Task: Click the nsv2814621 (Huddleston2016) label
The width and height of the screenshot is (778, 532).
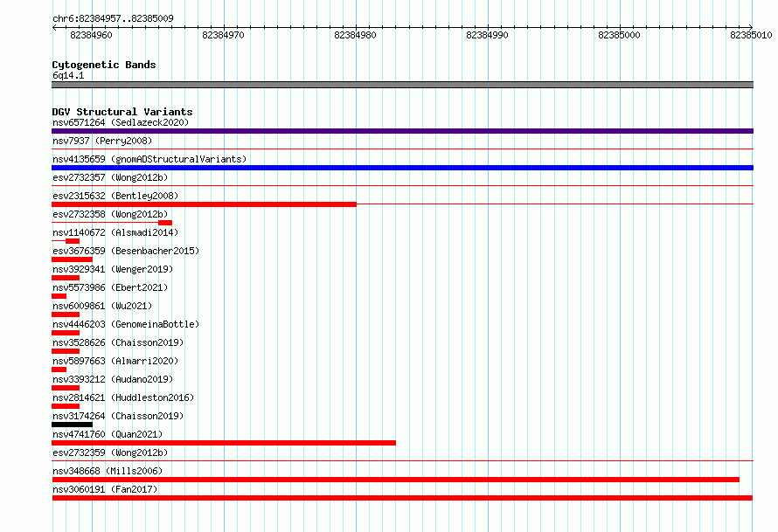Action: click(x=123, y=397)
